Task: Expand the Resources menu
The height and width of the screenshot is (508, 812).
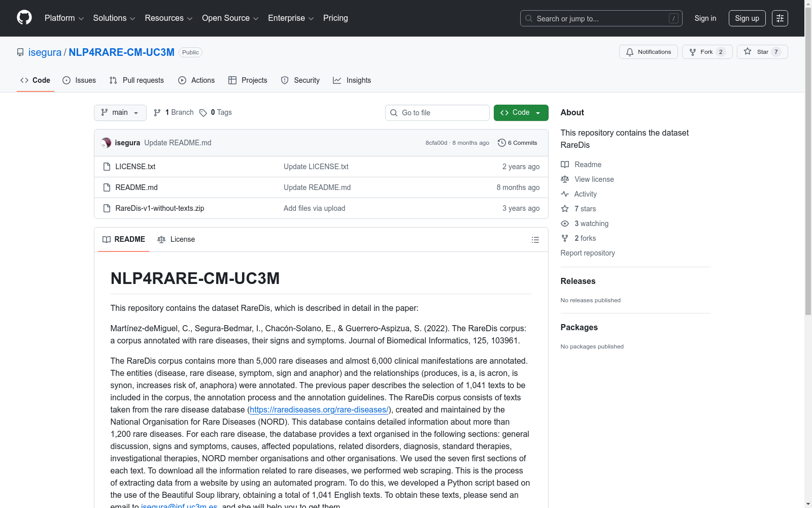Action: (168, 18)
